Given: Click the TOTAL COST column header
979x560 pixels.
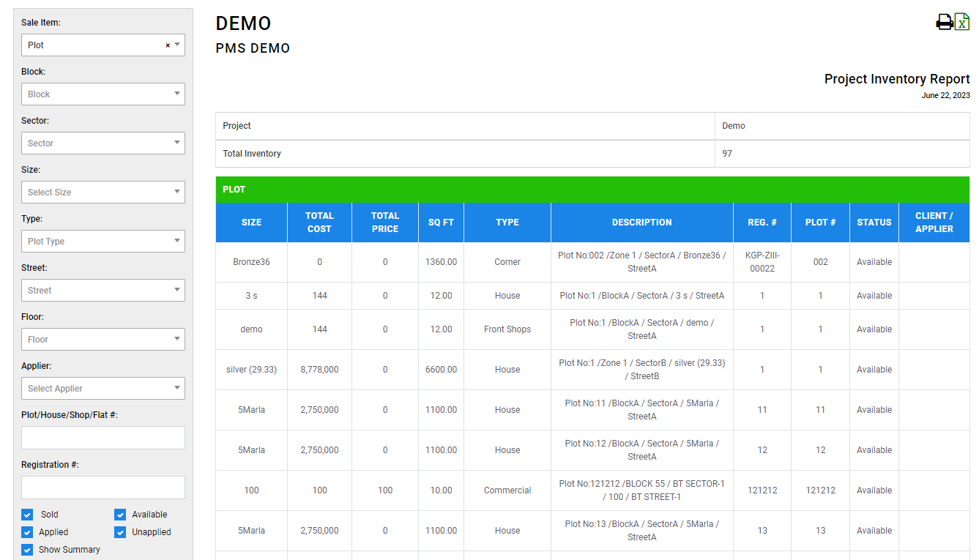Looking at the screenshot, I should click(x=319, y=223).
